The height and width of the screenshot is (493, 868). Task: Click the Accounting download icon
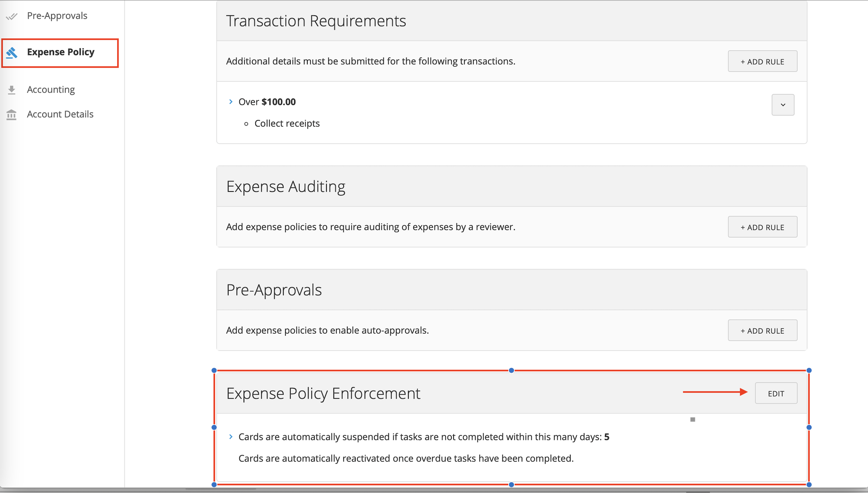tap(12, 89)
